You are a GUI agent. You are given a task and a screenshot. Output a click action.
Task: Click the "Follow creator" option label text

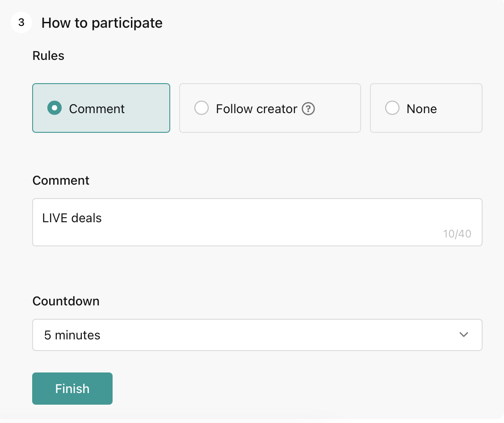pos(256,109)
